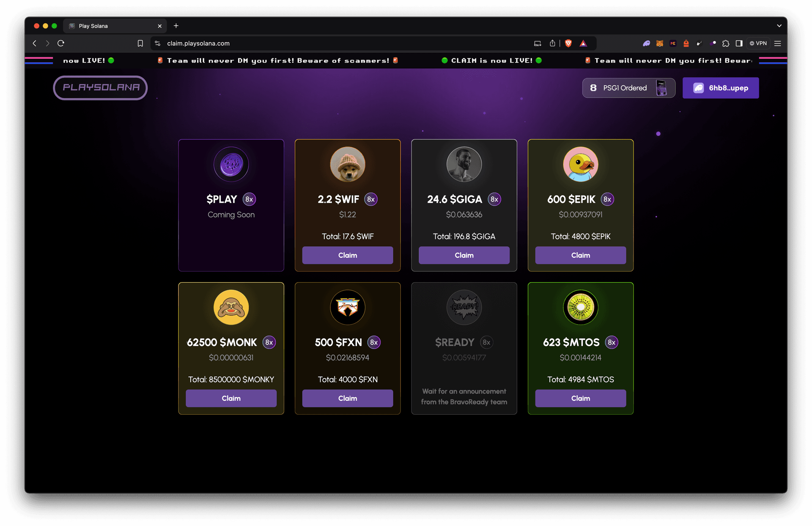812x526 pixels.
Task: Click the share page icon
Action: pos(552,43)
